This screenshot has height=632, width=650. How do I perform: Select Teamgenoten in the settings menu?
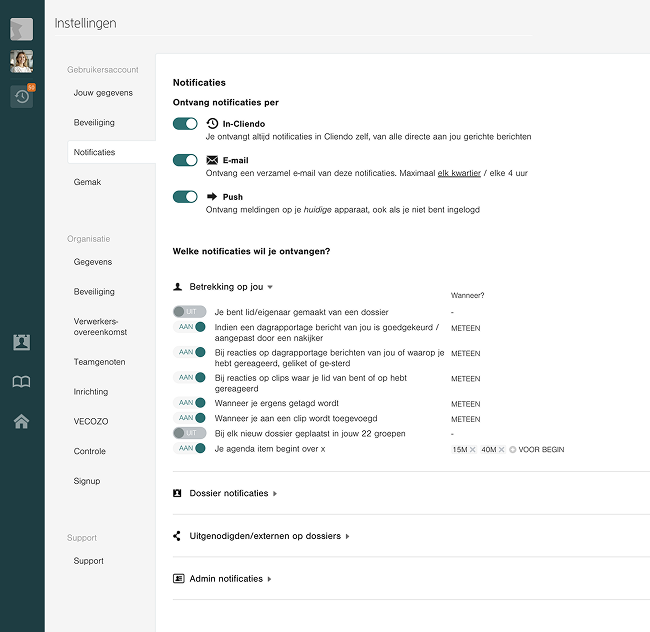(98, 362)
